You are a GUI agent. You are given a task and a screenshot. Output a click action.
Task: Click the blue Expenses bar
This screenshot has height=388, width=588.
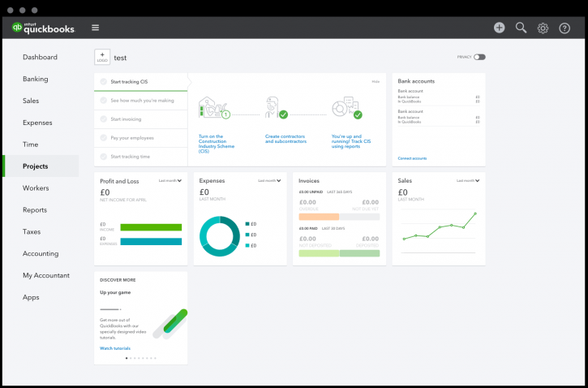click(x=151, y=242)
